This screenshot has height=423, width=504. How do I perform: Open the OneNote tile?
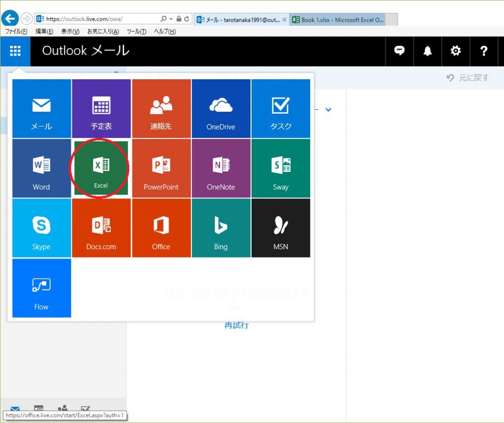221,168
